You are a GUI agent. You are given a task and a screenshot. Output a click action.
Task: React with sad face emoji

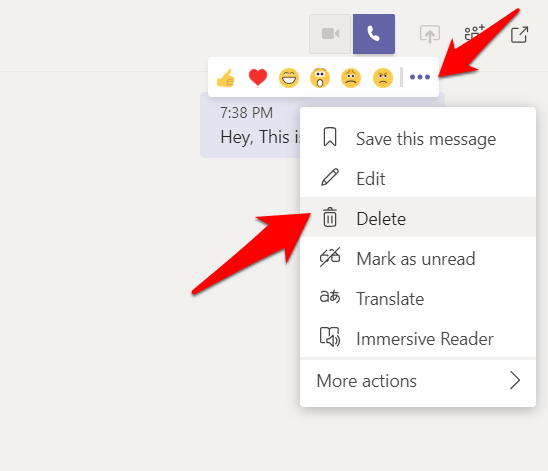[x=351, y=78]
